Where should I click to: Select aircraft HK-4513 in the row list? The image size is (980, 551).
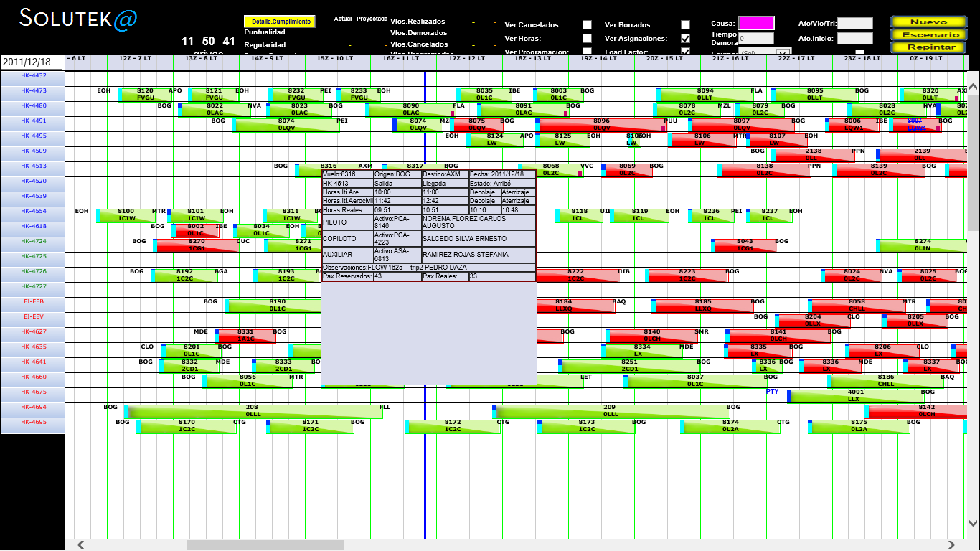click(33, 166)
